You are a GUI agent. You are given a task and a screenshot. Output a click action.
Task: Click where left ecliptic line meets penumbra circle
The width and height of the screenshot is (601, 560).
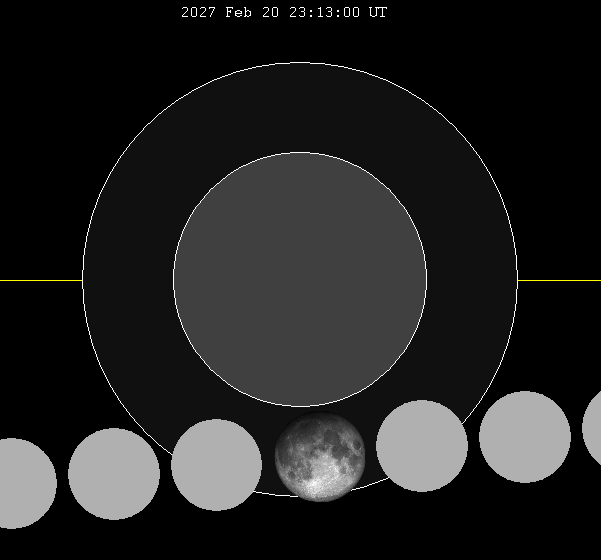click(x=83, y=280)
